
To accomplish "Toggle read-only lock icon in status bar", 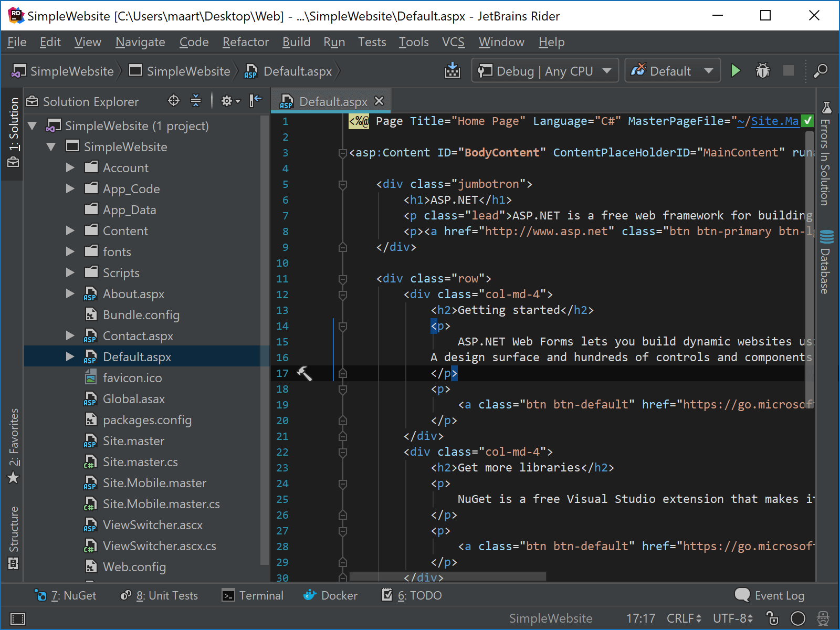I will tap(772, 618).
